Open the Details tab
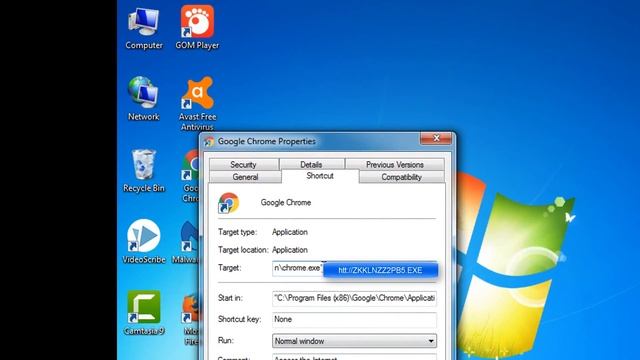640x360 pixels. pos(311,164)
